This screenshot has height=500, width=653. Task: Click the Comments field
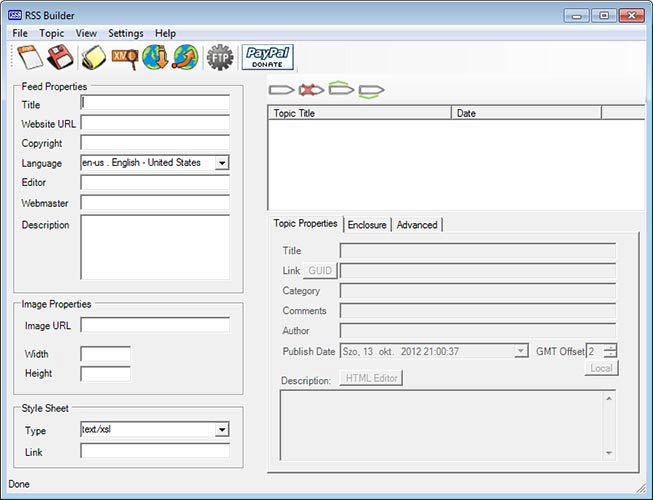point(478,311)
